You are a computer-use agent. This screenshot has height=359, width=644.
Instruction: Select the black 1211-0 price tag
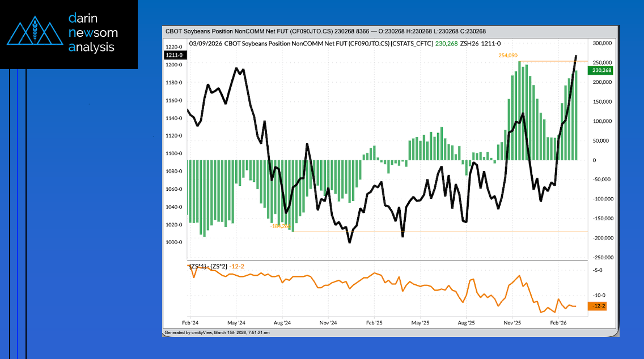point(173,55)
